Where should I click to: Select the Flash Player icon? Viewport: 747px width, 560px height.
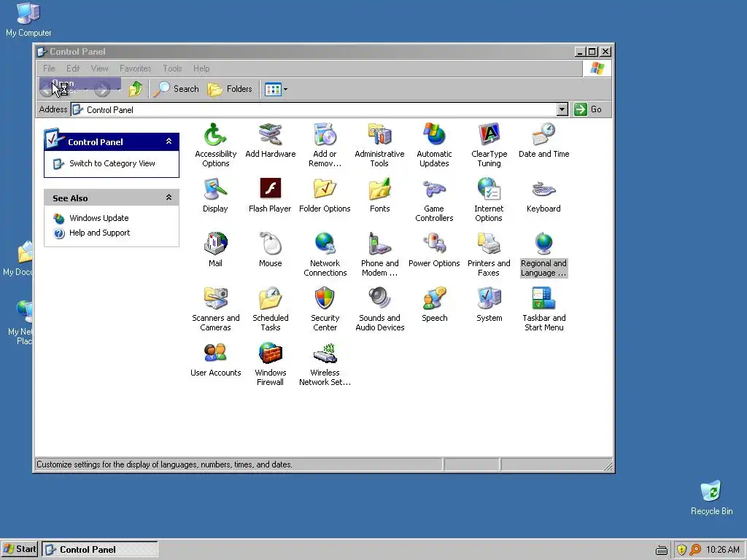tap(270, 195)
